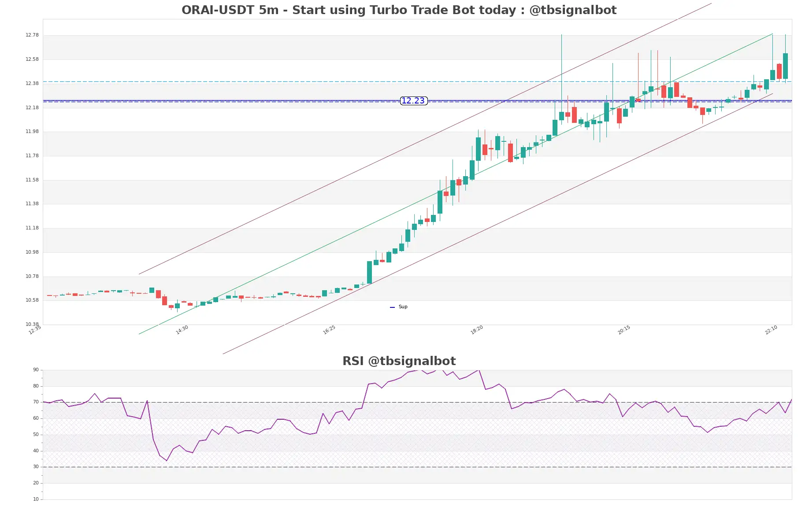
Task: Click the RSI 20 axis label
Action: coord(36,483)
